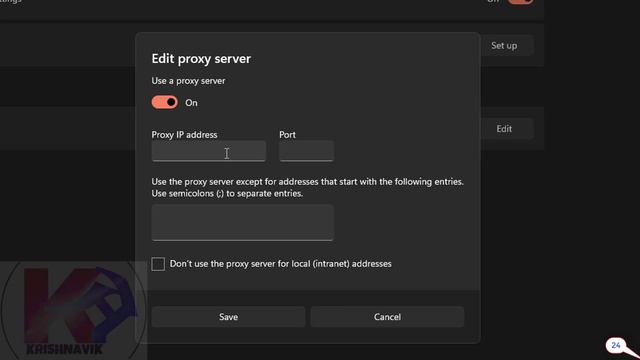Save the proxy server settings
Viewport: 640px width, 360px height.
click(x=228, y=317)
